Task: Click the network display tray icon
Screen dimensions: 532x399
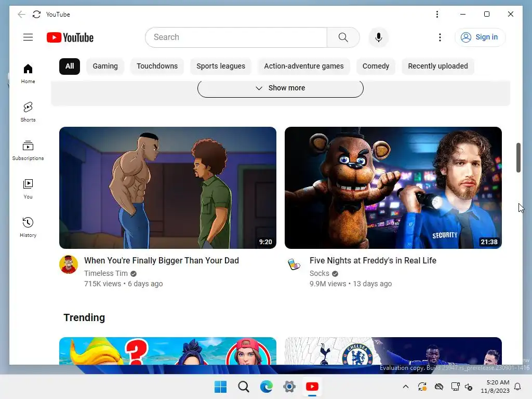Action: pyautogui.click(x=455, y=387)
